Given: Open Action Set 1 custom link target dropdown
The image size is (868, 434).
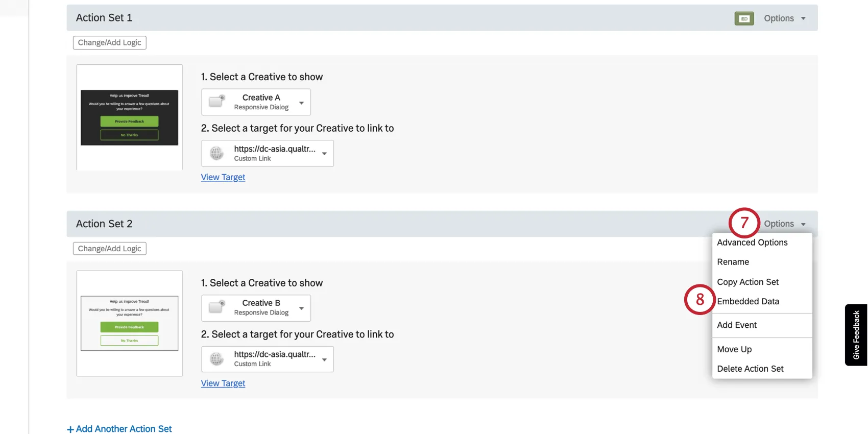Looking at the screenshot, I should coord(324,154).
